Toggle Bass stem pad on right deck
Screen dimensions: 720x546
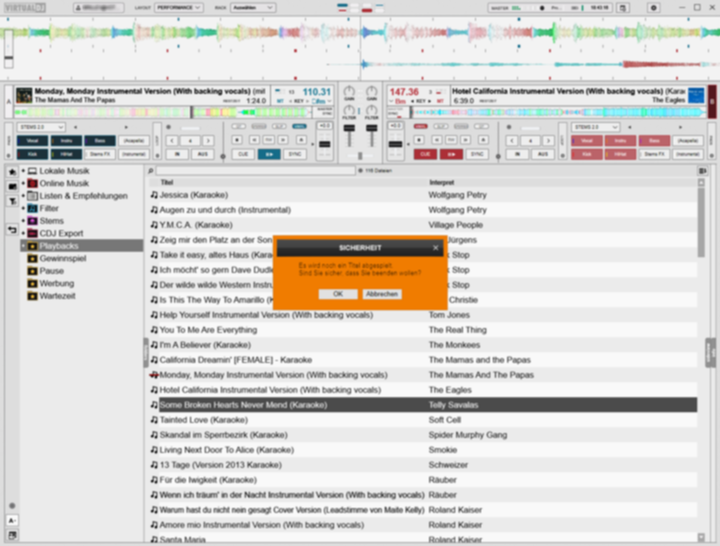654,141
